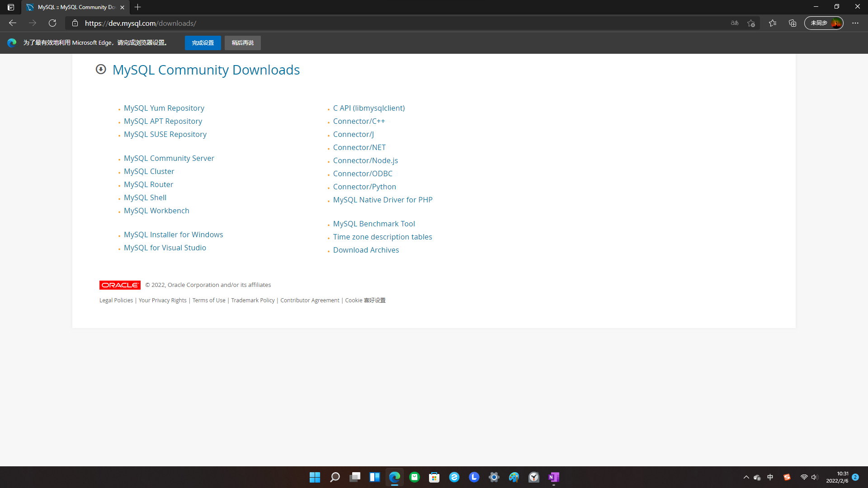
Task: Click inside the address bar
Action: point(271,23)
